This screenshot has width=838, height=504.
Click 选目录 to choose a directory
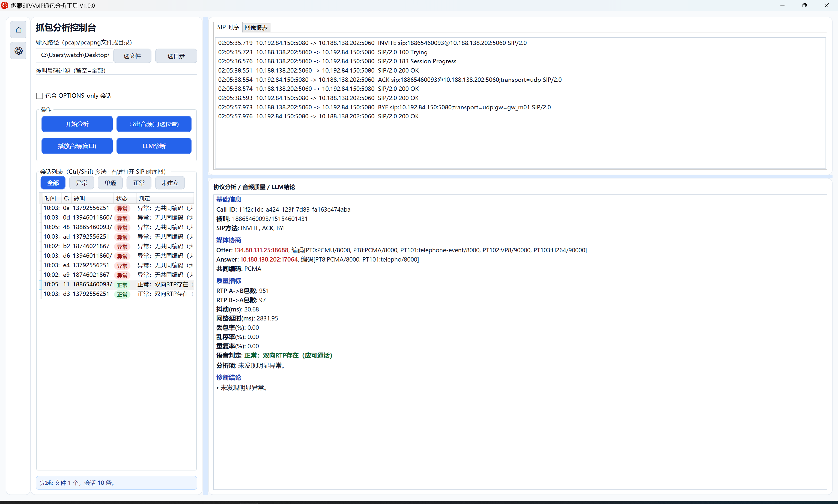[x=176, y=56]
